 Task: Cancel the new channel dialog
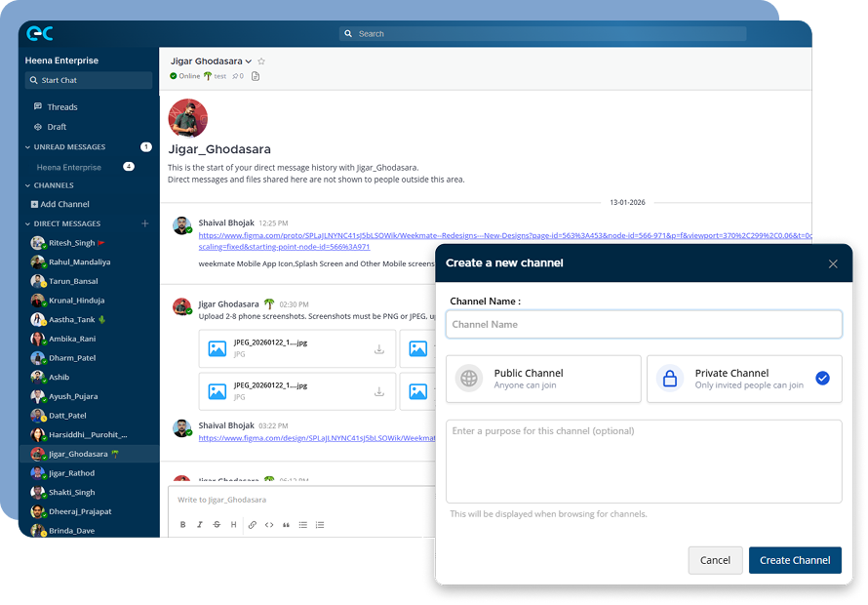715,560
